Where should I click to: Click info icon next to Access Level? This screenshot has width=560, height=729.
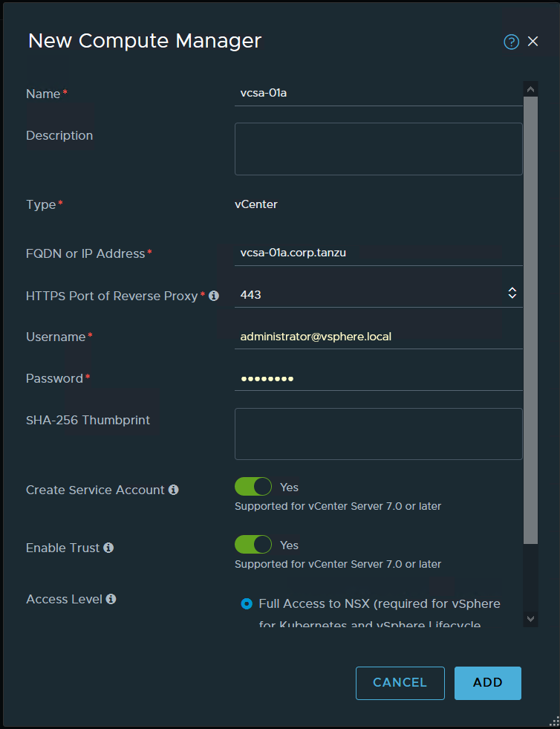[111, 599]
